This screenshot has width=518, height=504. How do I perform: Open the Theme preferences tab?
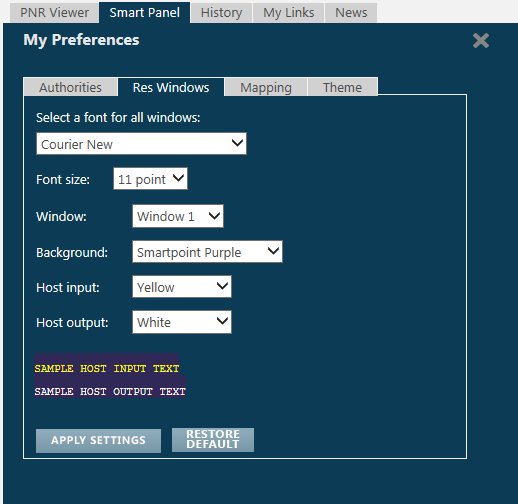pos(342,87)
